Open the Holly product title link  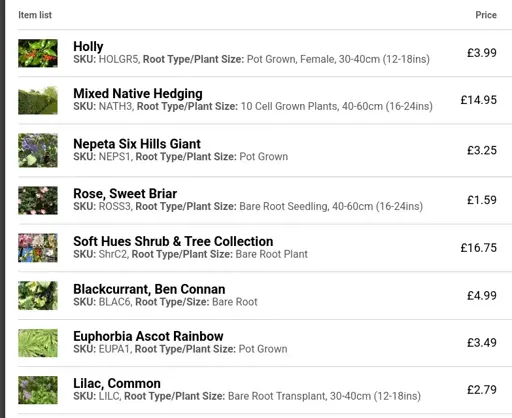[88, 47]
